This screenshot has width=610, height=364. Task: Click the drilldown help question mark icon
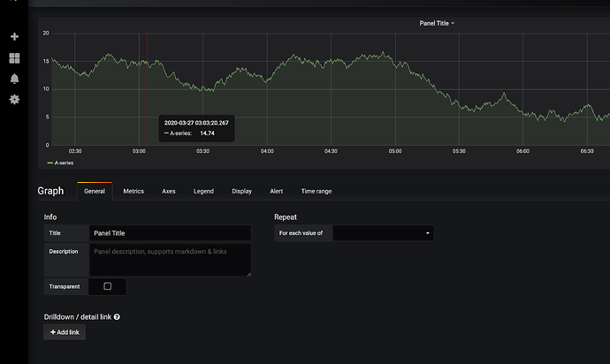pyautogui.click(x=117, y=317)
